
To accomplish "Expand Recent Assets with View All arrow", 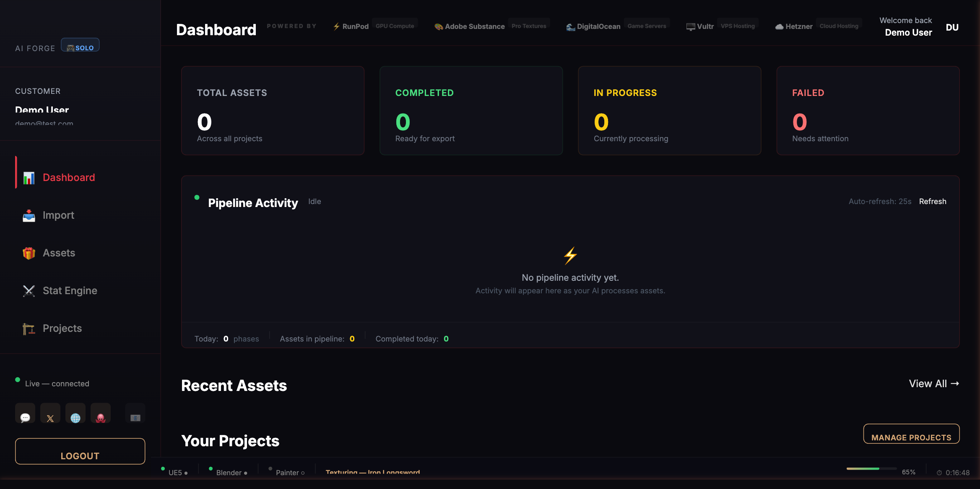I will pyautogui.click(x=934, y=383).
